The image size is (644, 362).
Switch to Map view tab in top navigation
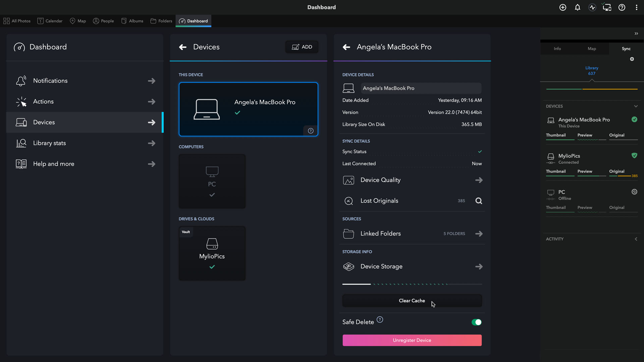point(78,21)
